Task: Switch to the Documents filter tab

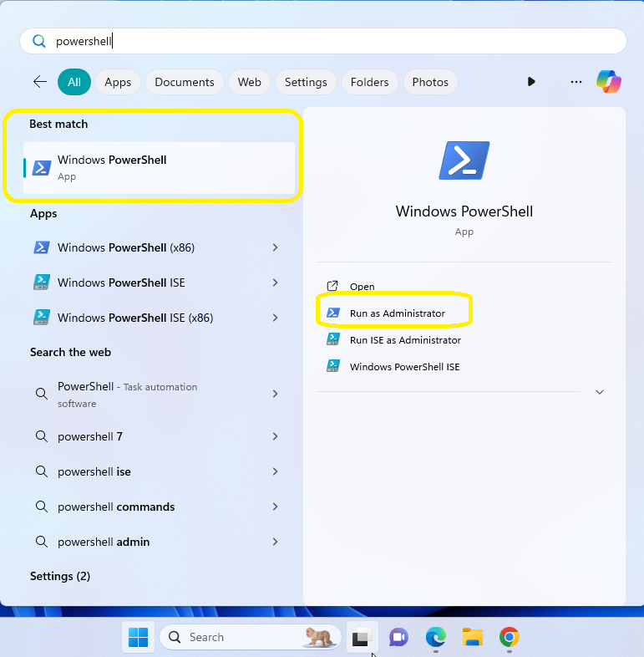Action: (185, 82)
